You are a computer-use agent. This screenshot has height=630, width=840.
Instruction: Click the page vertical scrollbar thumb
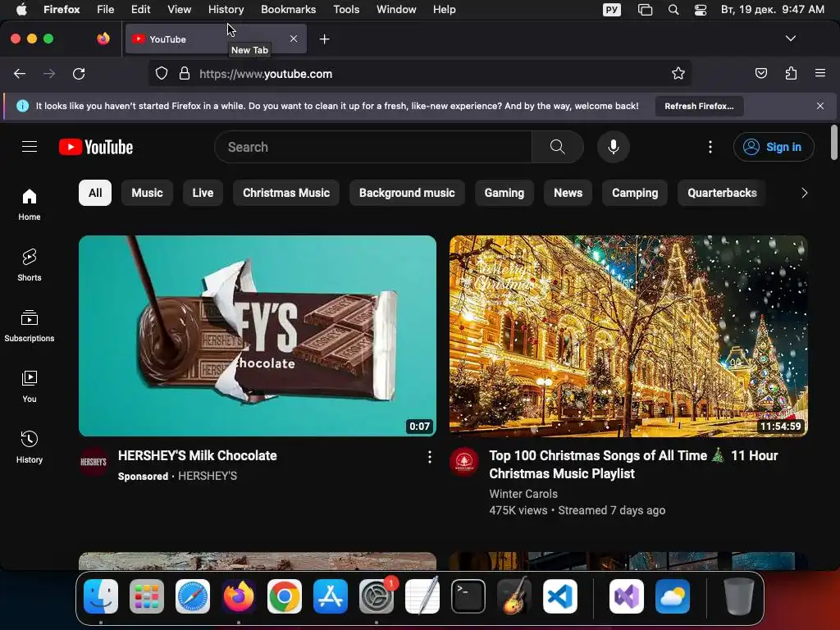coord(833,143)
